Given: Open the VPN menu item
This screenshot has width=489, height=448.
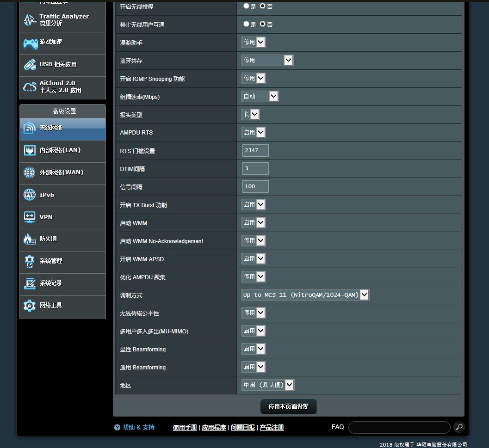Looking at the screenshot, I should [62, 217].
